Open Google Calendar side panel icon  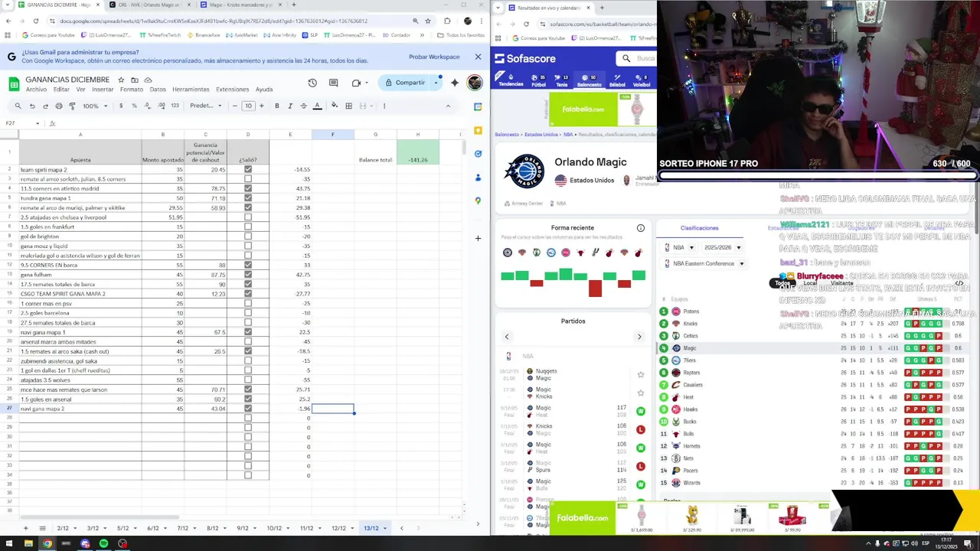[x=478, y=106]
